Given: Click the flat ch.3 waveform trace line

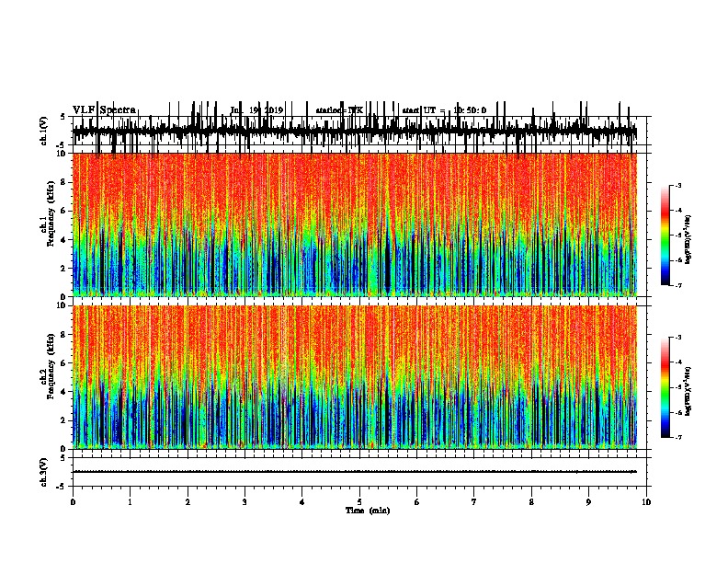Looking at the screenshot, I should 355,472.
